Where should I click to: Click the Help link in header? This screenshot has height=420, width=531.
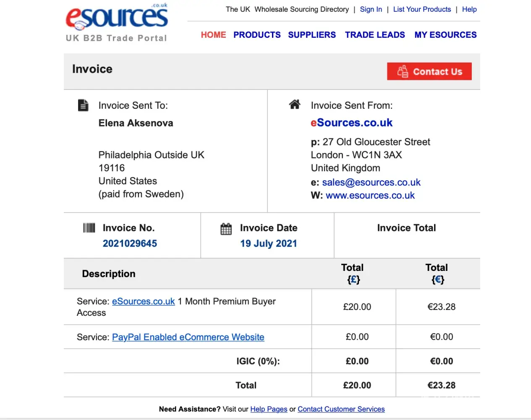click(469, 9)
